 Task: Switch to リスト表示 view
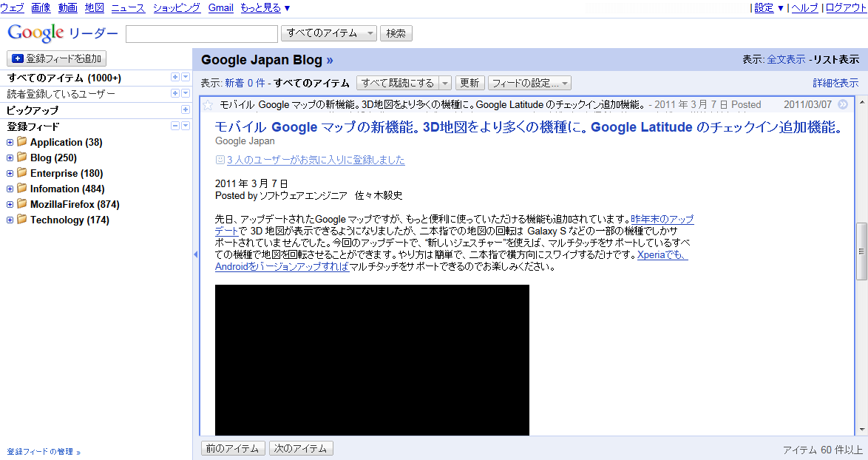tap(836, 59)
